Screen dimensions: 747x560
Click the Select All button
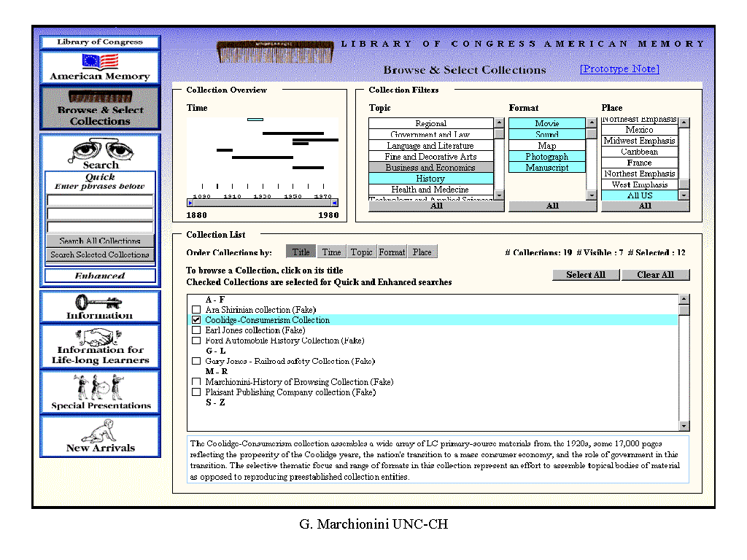click(586, 275)
